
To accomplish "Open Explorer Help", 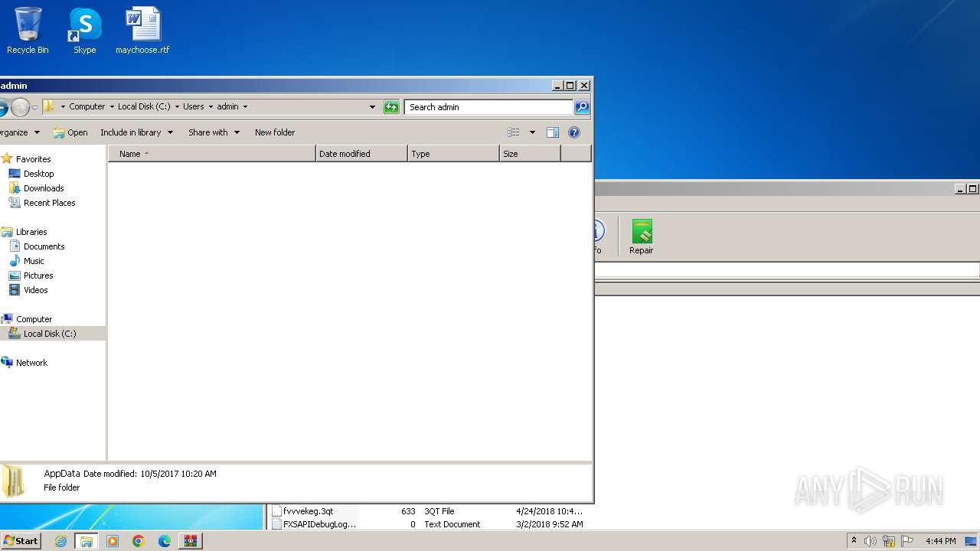I will [574, 132].
